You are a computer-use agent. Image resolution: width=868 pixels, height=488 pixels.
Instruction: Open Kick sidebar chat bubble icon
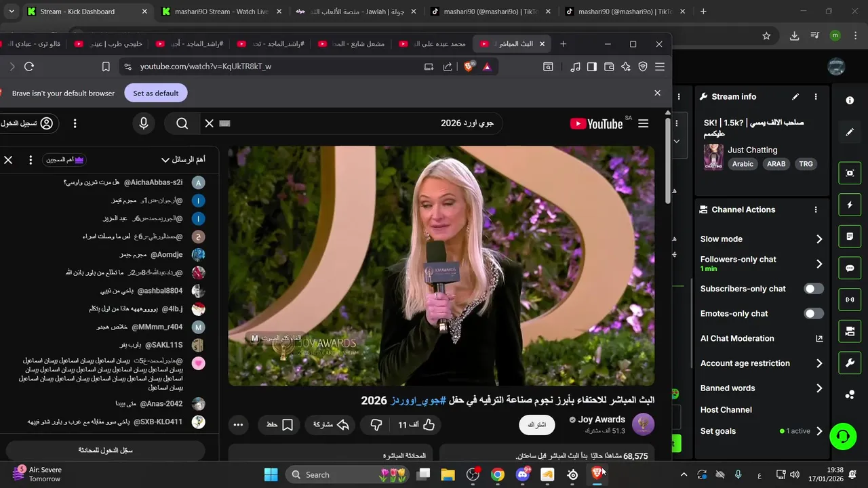point(850,268)
